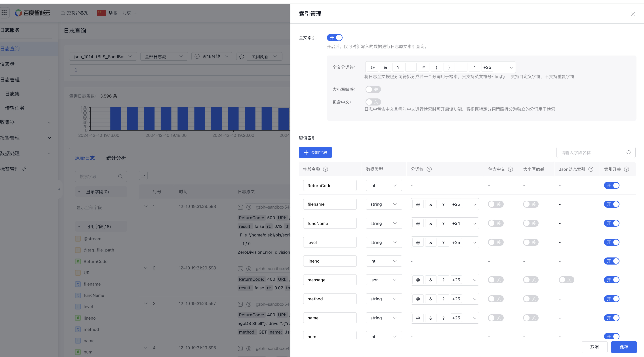The image size is (644, 357).
Task: Click the help icon next to 索引开关
Action: pos(627,169)
